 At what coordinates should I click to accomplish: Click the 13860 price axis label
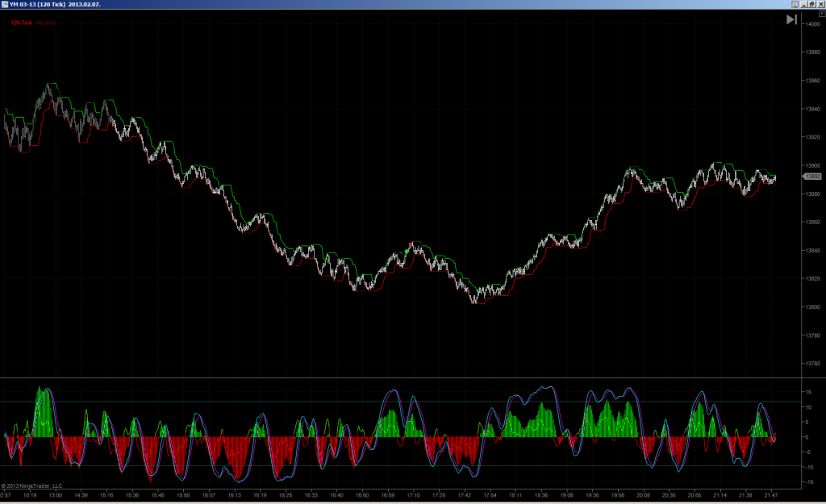[x=813, y=223]
